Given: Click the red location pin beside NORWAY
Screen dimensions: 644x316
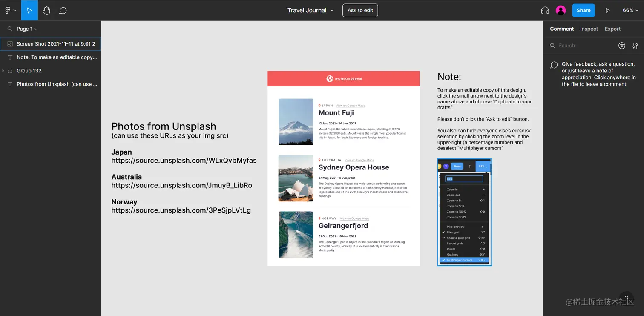Looking at the screenshot, I should point(319,218).
